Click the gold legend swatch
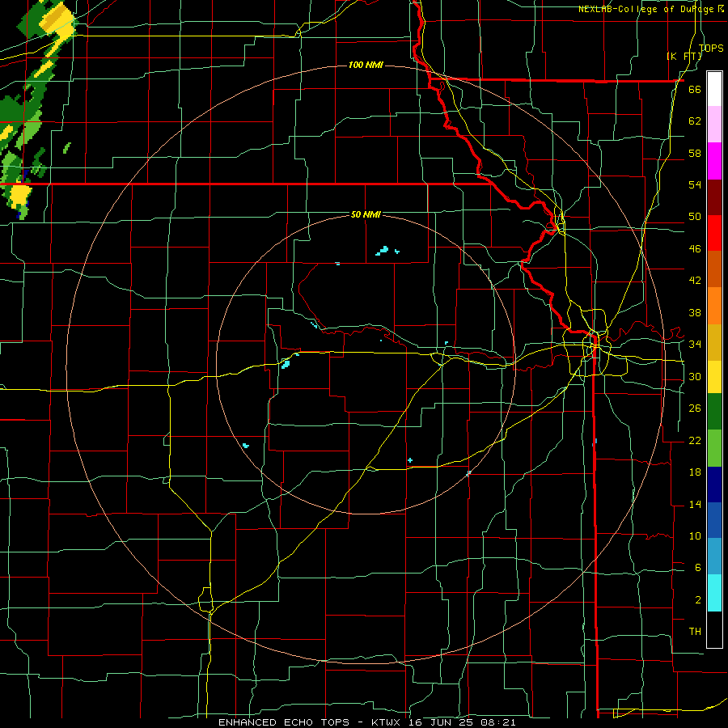Image resolution: width=728 pixels, height=728 pixels. 714,342
